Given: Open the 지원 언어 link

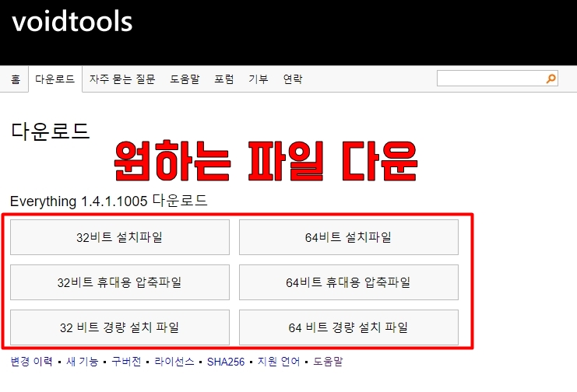Looking at the screenshot, I should click(279, 362).
